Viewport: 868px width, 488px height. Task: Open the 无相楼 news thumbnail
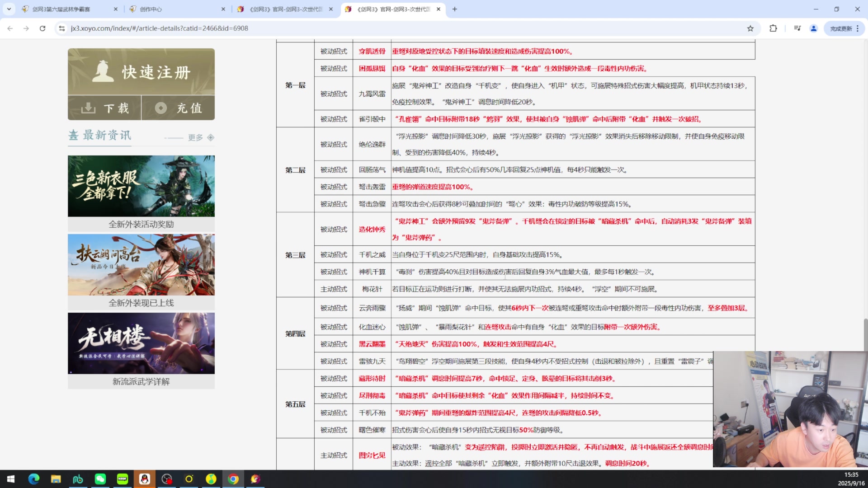point(141,343)
